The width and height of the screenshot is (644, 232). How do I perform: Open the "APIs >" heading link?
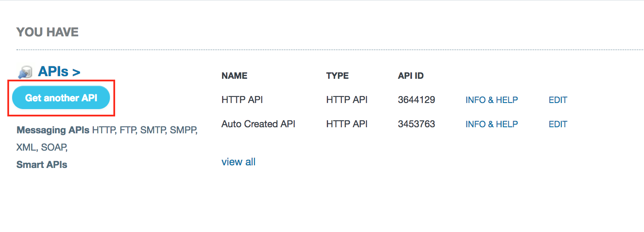59,72
